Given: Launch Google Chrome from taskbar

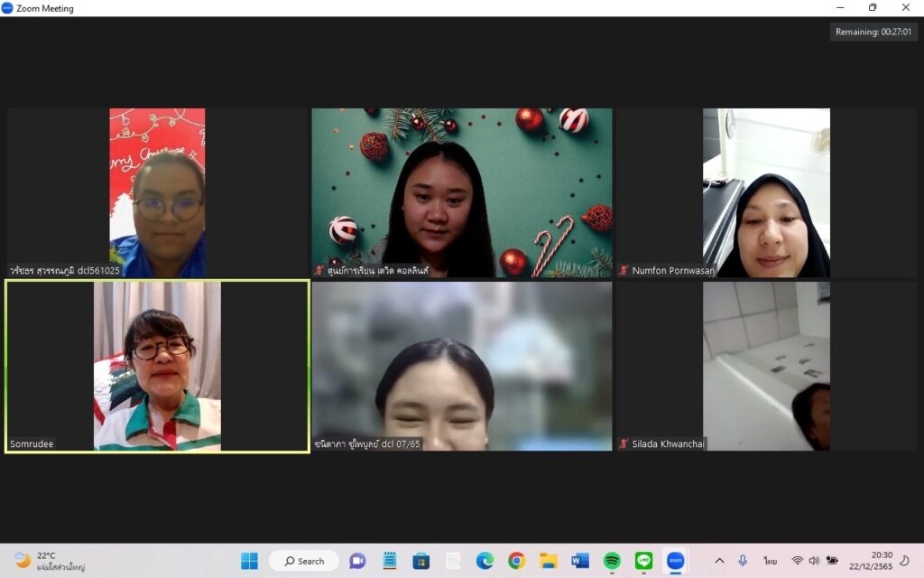Looking at the screenshot, I should click(x=516, y=561).
